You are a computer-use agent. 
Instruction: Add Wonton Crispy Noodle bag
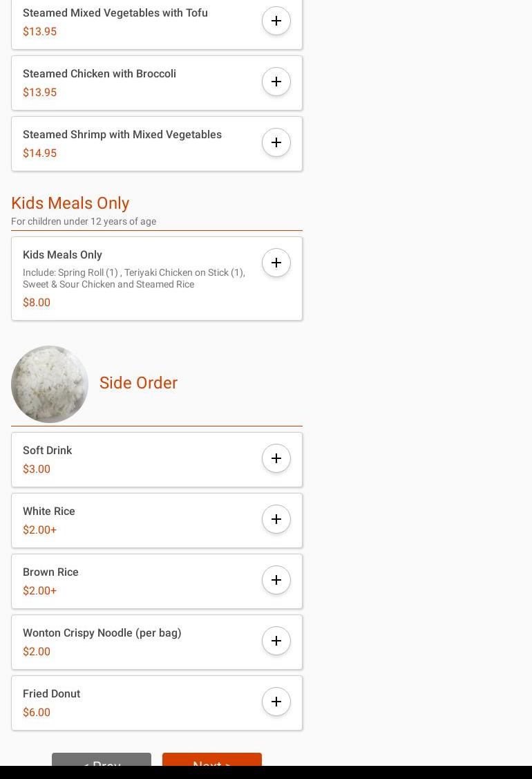point(276,641)
